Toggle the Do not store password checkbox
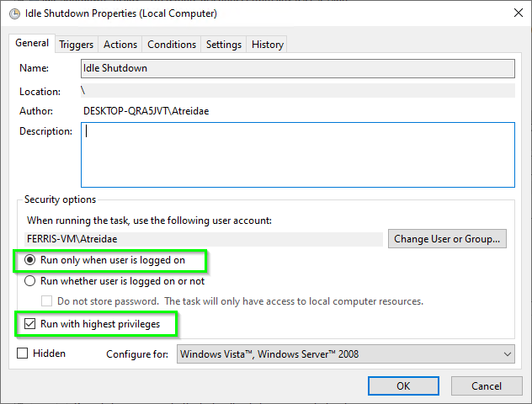Viewport: 532px width, 404px height. coord(46,301)
